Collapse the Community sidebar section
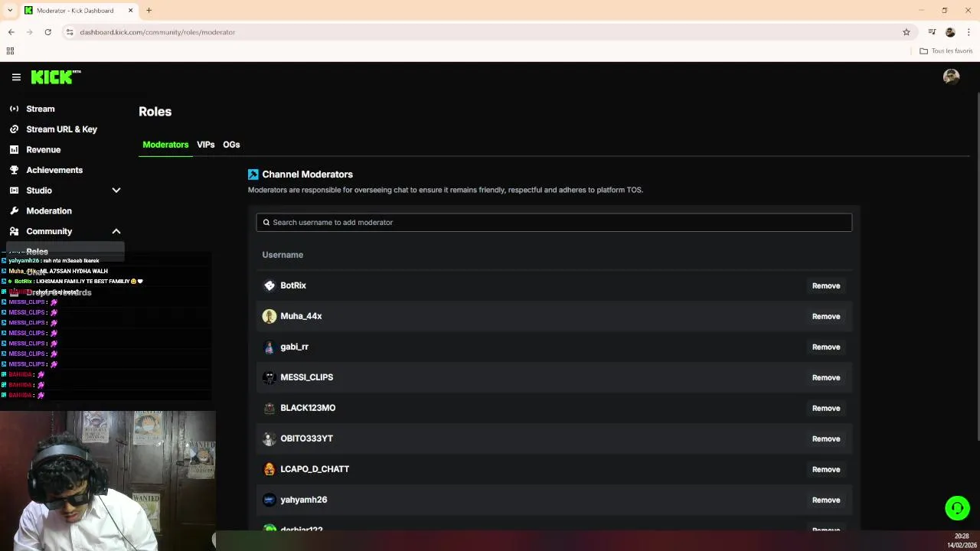 (x=116, y=231)
